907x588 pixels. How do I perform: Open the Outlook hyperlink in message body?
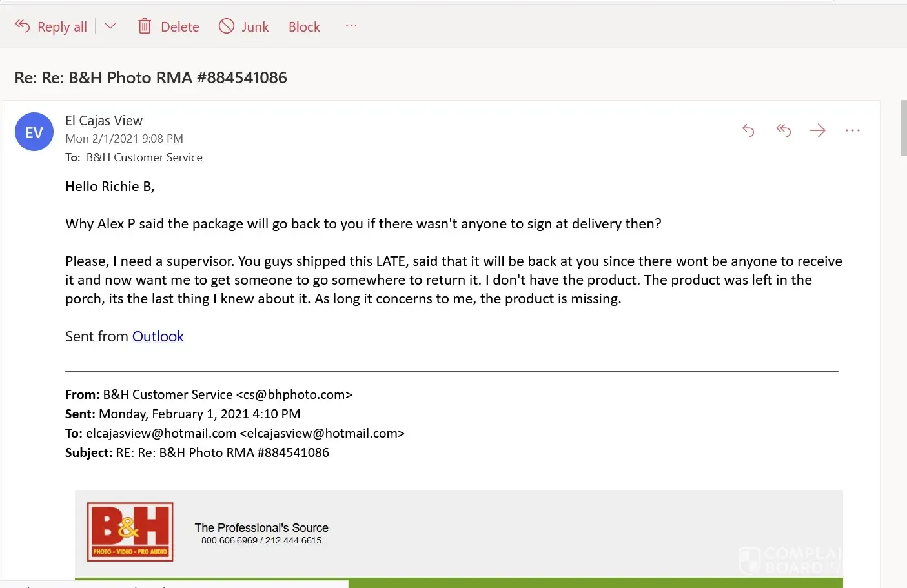[x=158, y=336]
